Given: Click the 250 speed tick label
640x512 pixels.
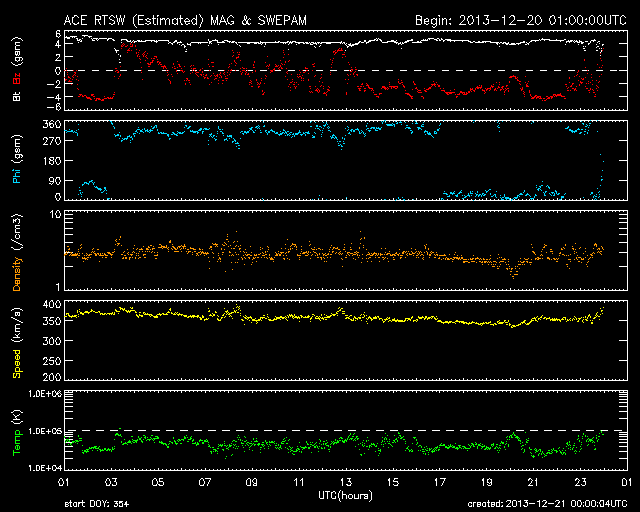Looking at the screenshot, I should point(52,361).
